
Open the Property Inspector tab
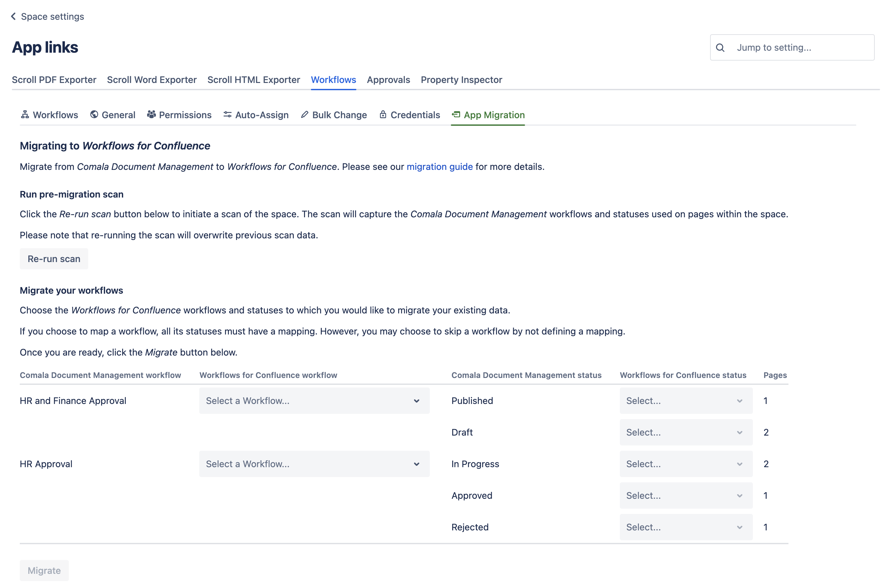[x=461, y=79]
